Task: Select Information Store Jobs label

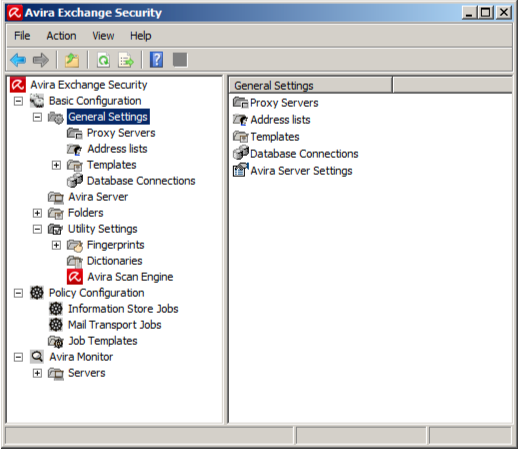Action: pyautogui.click(x=123, y=309)
